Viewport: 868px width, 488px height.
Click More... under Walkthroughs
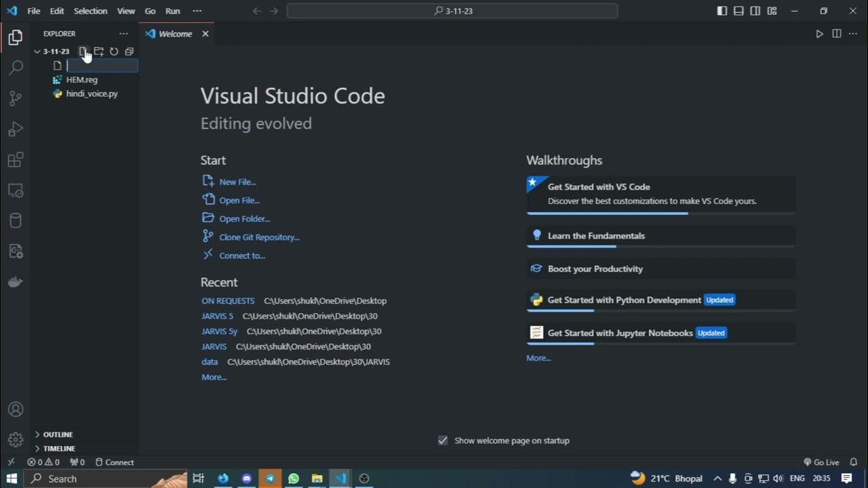[539, 358]
